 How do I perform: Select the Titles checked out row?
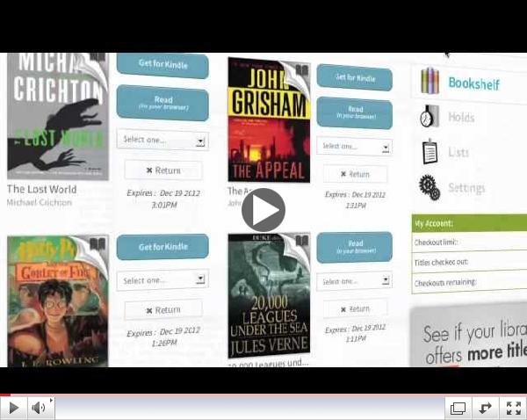(469, 262)
